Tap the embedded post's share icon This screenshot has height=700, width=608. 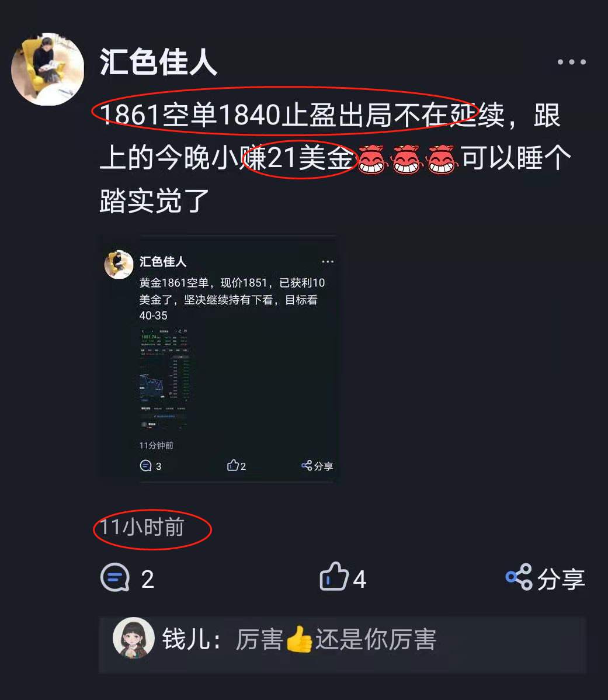[307, 466]
